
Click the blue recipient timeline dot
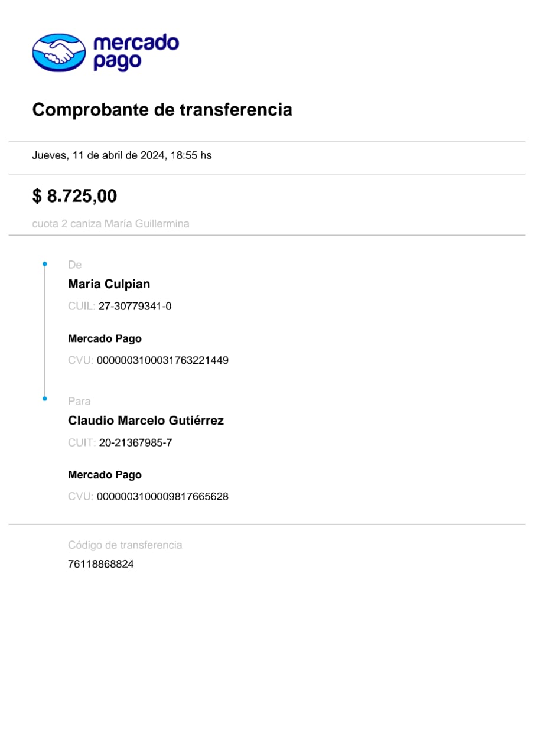(45, 399)
